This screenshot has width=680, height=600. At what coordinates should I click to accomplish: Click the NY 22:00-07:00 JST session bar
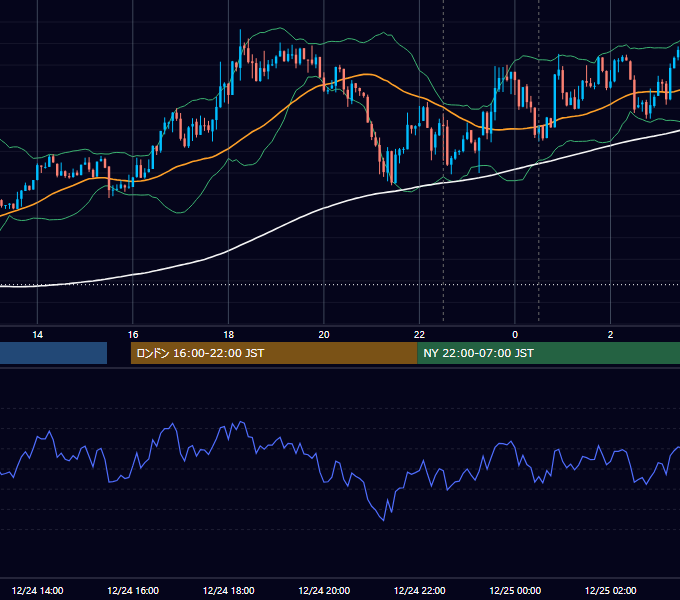tap(549, 353)
